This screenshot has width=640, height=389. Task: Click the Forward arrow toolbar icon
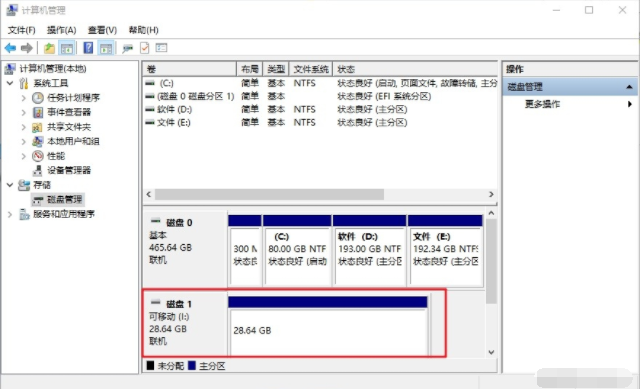tap(27, 48)
